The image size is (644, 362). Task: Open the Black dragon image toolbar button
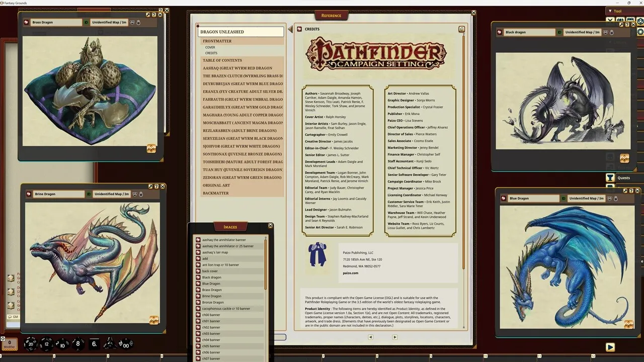[x=624, y=158]
